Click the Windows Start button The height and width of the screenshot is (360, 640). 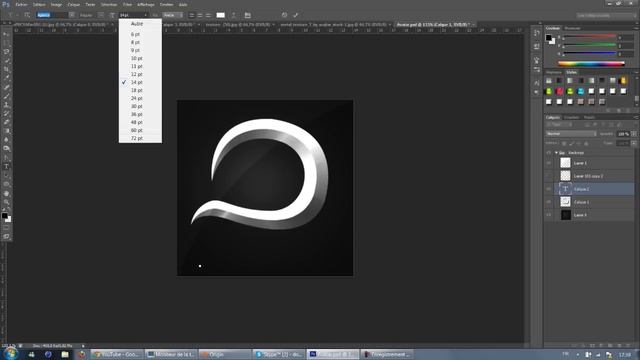[10, 353]
